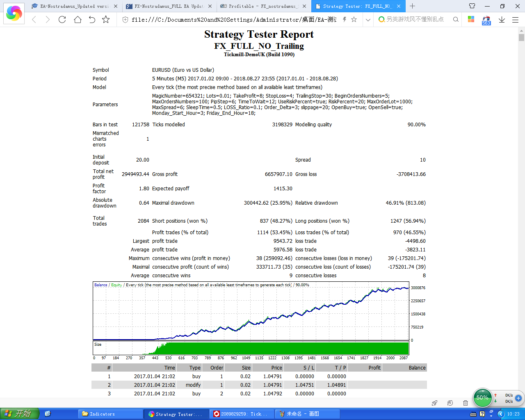This screenshot has height=420, width=525.
Task: Click the quick launch icon beside Start
Action: (48, 414)
